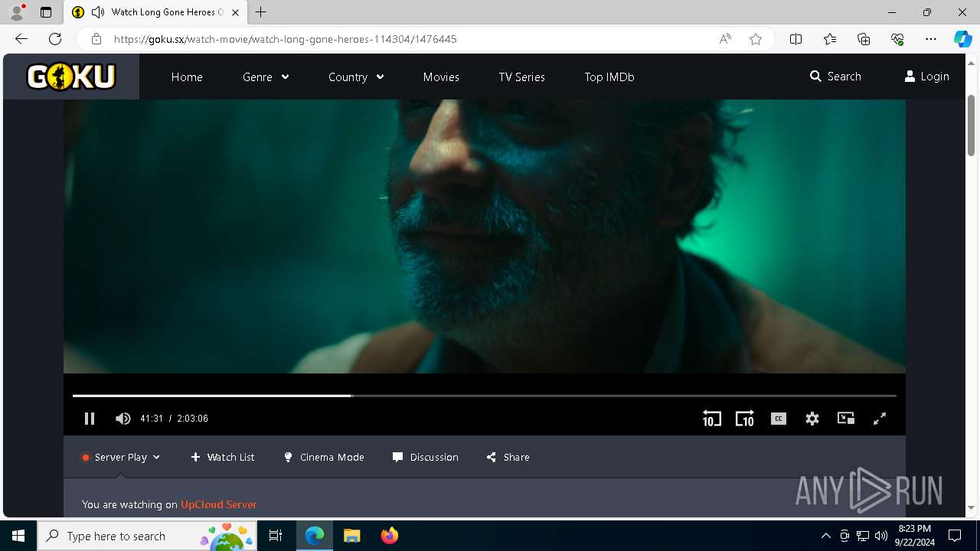Open system volume tray icon

pos(880,536)
